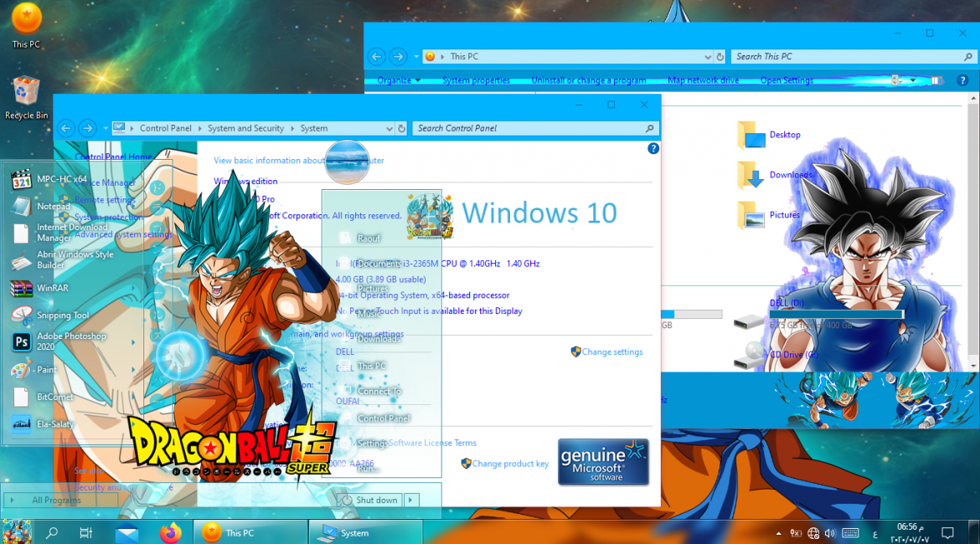Open Task View on the taskbar
The width and height of the screenshot is (980, 544).
85,533
